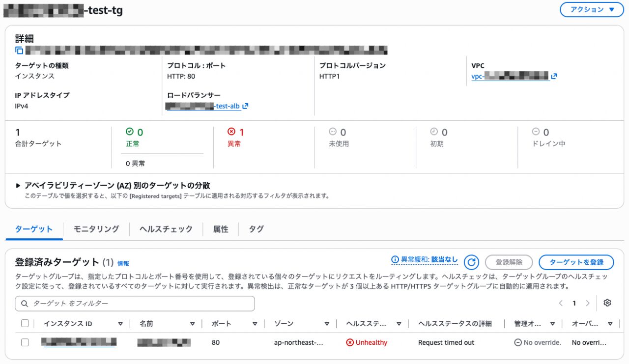The image size is (629, 364).
Task: Click the 登録解除 button
Action: point(509,262)
